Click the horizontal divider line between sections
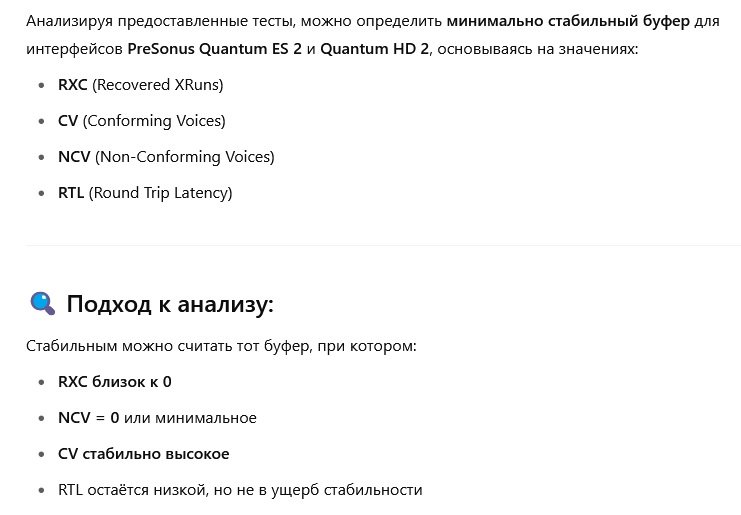This screenshot has width=741, height=515. point(383,245)
